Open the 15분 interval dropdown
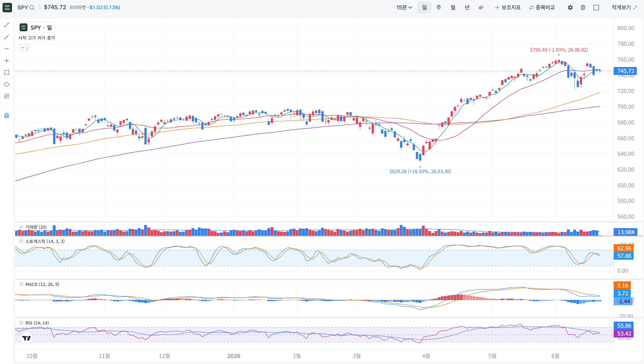The height and width of the screenshot is (364, 644). point(404,8)
